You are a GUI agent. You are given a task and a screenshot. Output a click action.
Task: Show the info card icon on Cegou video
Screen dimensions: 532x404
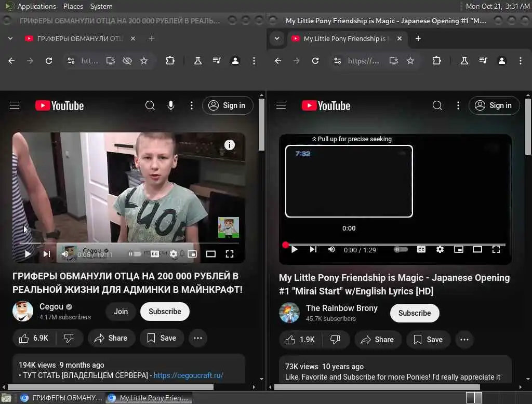tap(230, 145)
